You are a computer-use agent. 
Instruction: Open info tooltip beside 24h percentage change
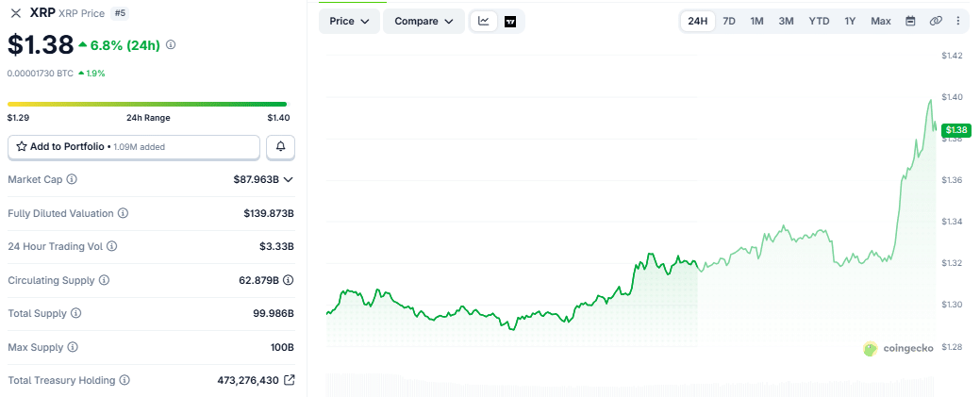[172, 45]
